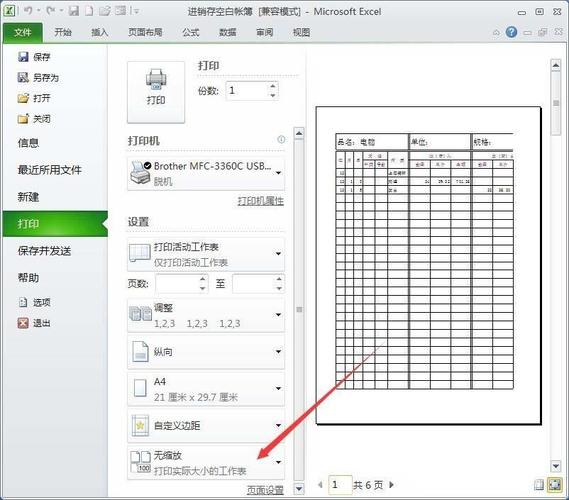Open the 打印机属性 link
The image size is (569, 500).
pos(261,201)
